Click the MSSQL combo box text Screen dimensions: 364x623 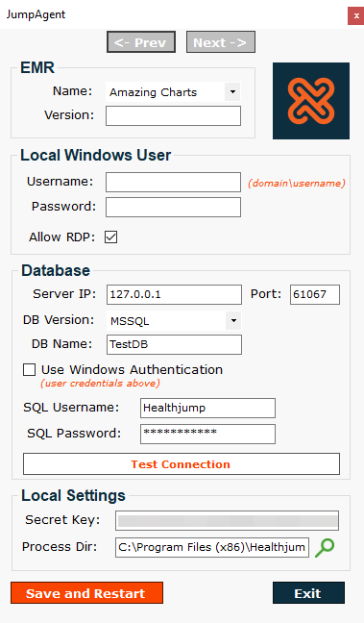coord(130,321)
